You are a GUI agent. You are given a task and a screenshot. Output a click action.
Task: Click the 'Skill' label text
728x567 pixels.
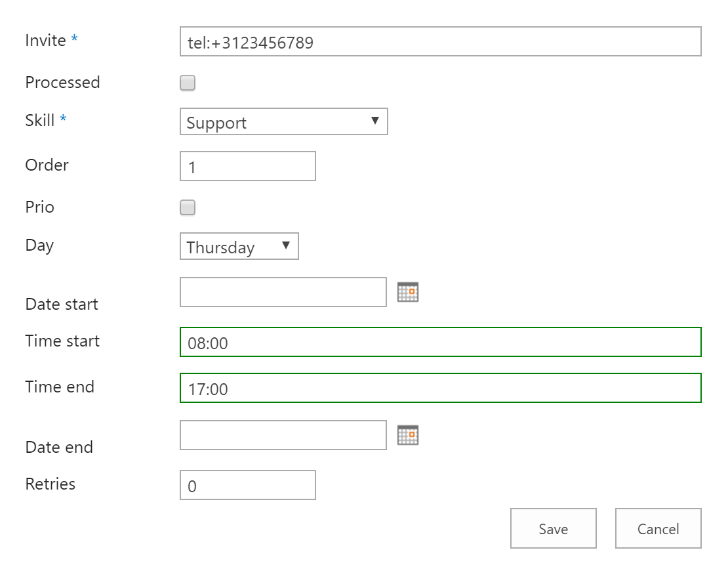(40, 120)
